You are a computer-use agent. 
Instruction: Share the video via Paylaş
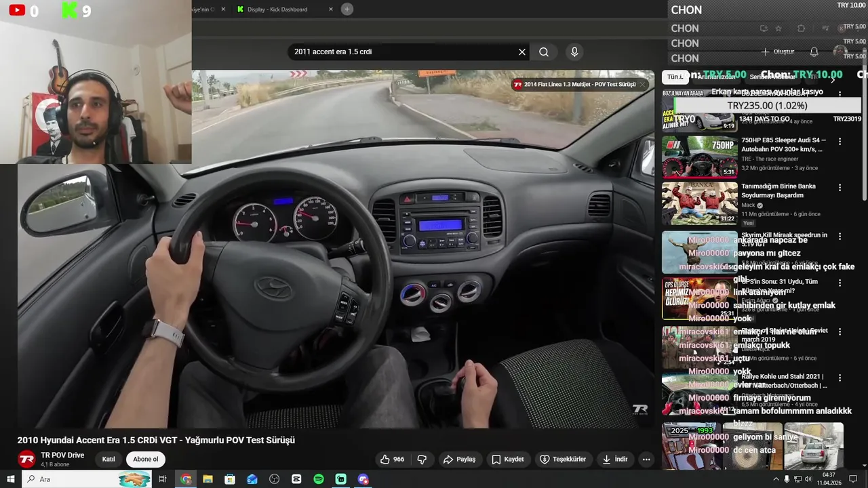459,460
